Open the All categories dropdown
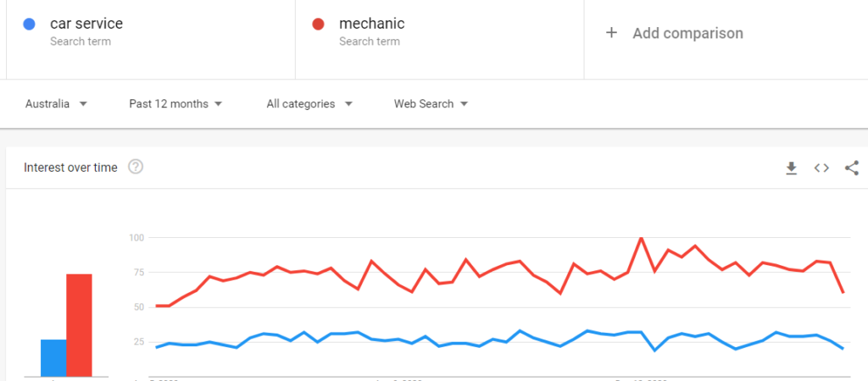The image size is (868, 381). pyautogui.click(x=309, y=104)
